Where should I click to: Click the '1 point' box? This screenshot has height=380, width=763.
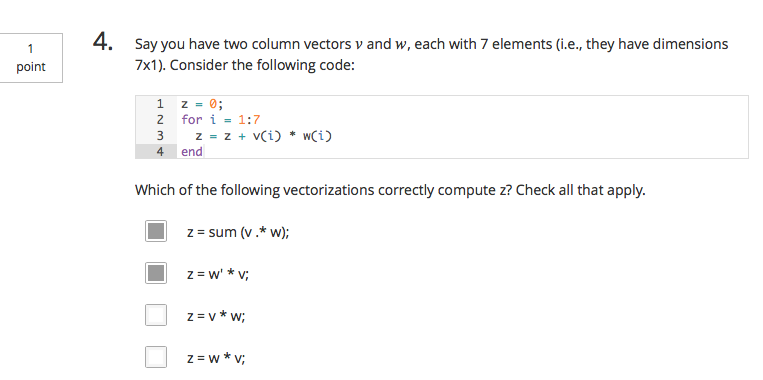pyautogui.click(x=31, y=58)
